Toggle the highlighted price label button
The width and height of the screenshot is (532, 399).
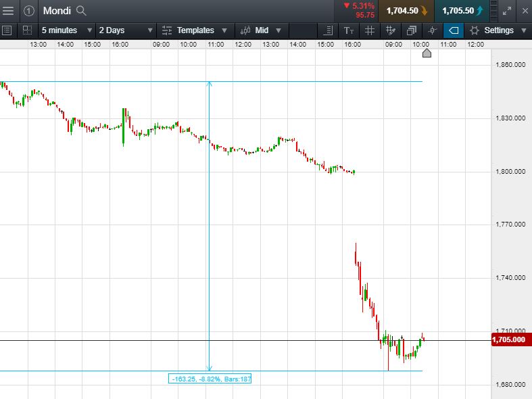tap(454, 30)
